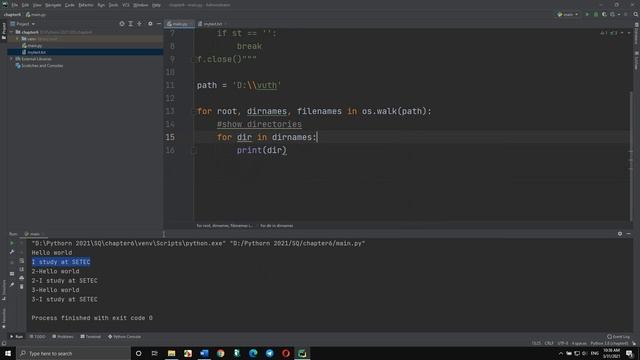This screenshot has height=360, width=640.
Task: Place the cursor on line 11 path assignment
Action: tap(239, 85)
